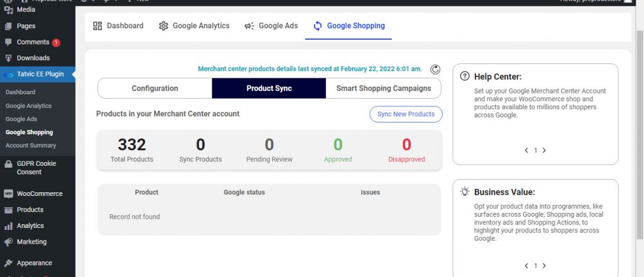Click the Google status column header
644x277 pixels.
(x=244, y=192)
